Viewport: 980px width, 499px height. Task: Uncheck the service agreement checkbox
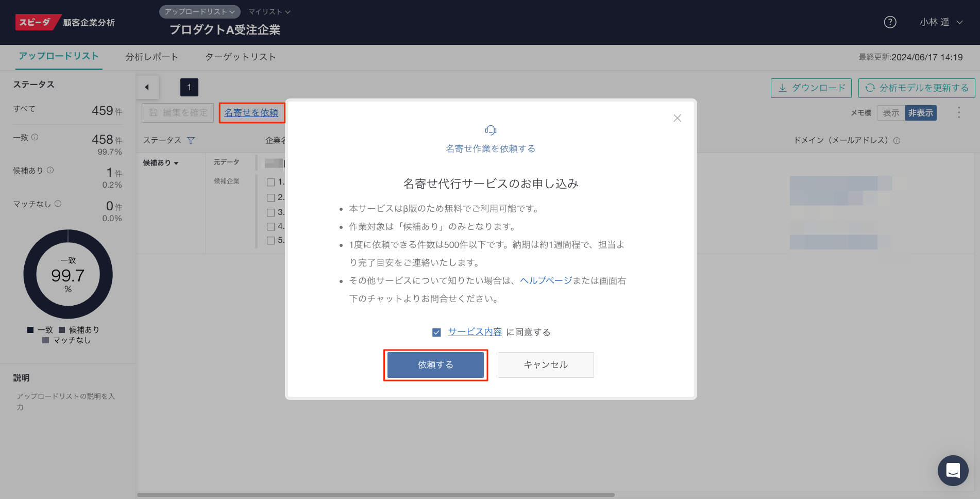(436, 332)
